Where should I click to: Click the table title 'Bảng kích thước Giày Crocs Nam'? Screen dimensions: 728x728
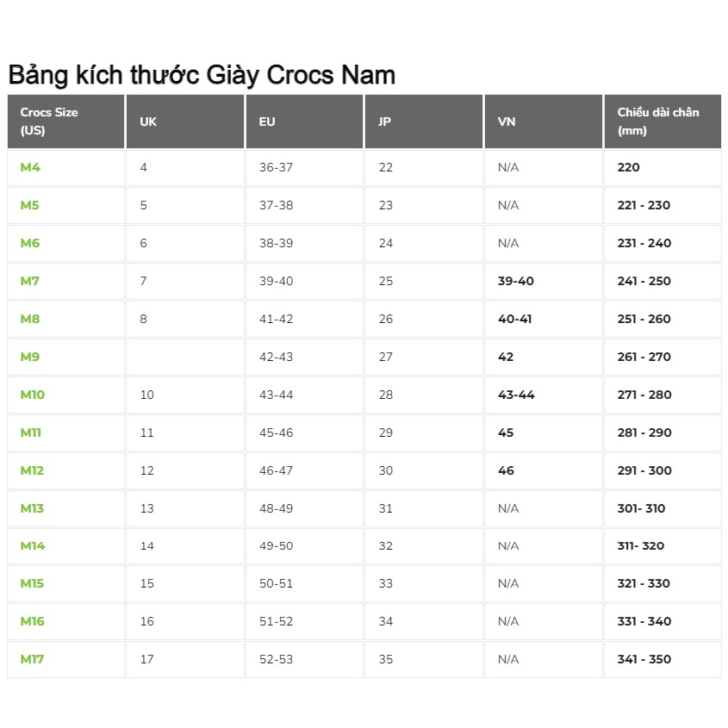tap(202, 75)
